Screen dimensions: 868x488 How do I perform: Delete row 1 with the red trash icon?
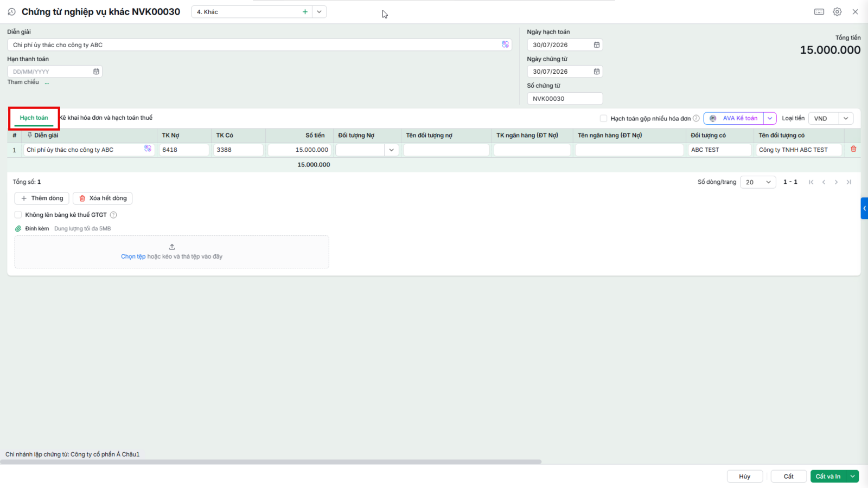point(853,149)
